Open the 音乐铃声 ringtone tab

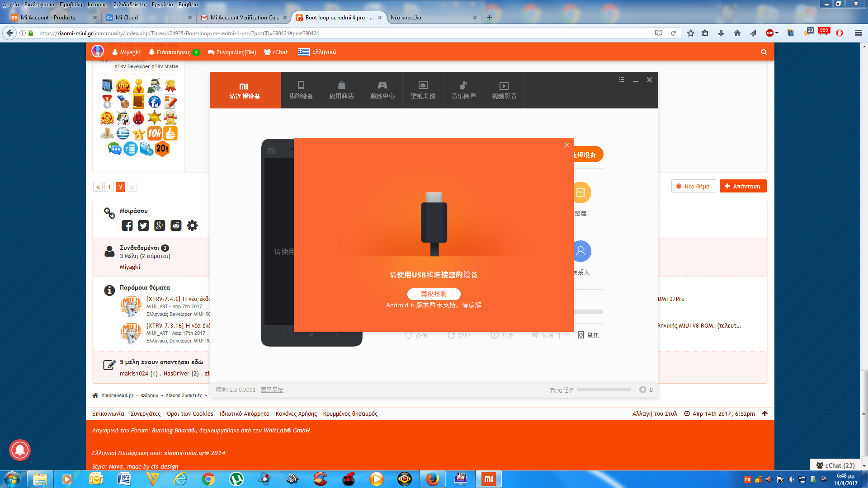tap(463, 90)
